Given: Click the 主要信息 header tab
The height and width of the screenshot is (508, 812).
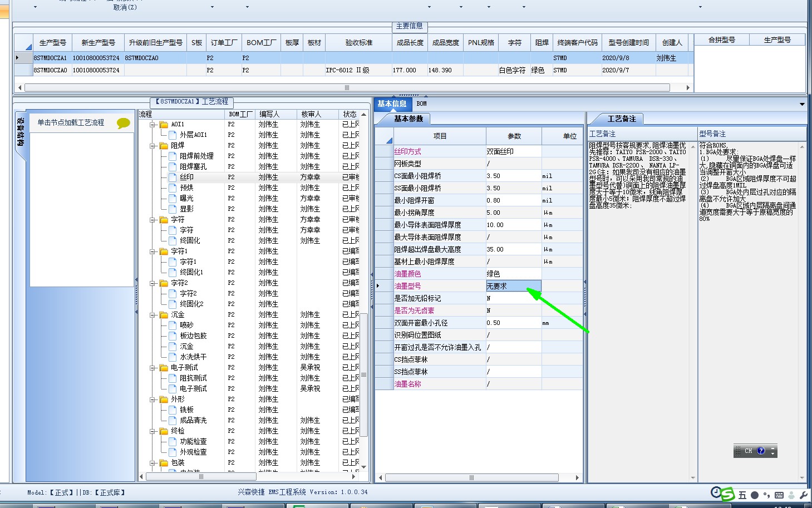Looking at the screenshot, I should [409, 26].
